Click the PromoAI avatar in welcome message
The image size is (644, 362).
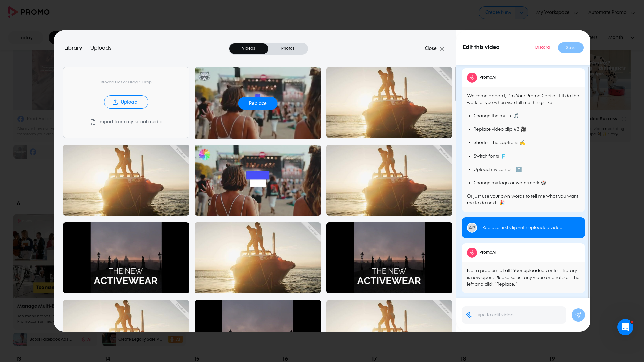tap(472, 77)
